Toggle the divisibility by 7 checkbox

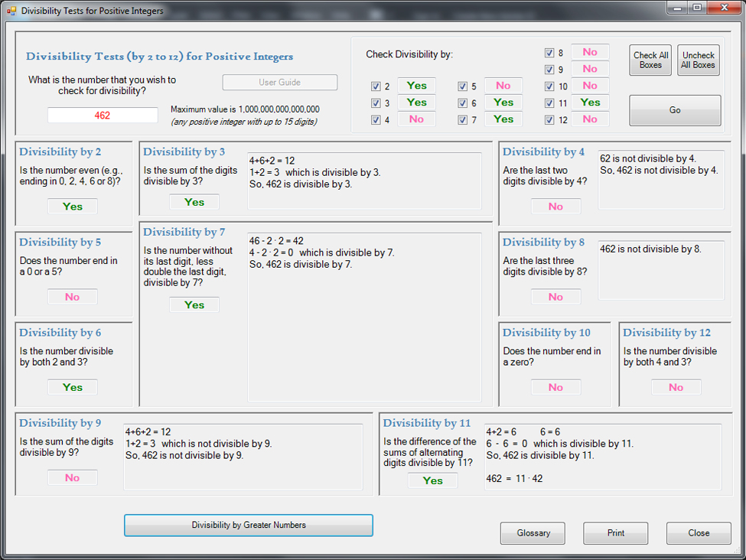463,120
